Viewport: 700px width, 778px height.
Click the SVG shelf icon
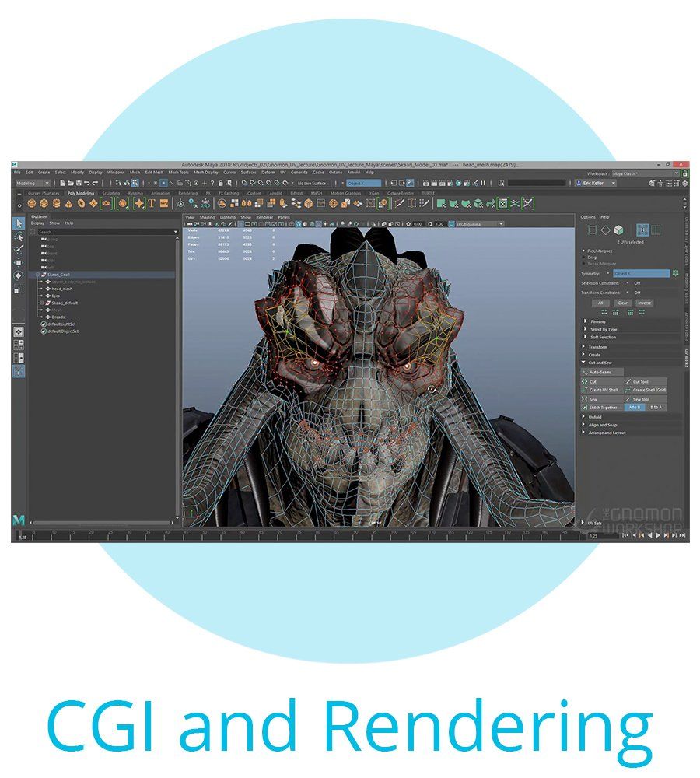click(x=163, y=203)
